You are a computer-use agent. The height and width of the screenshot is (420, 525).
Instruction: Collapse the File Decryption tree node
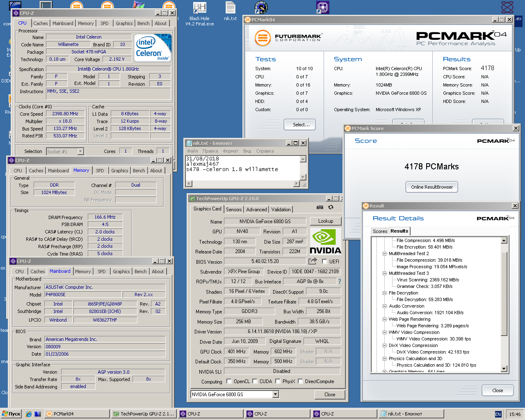[385, 293]
